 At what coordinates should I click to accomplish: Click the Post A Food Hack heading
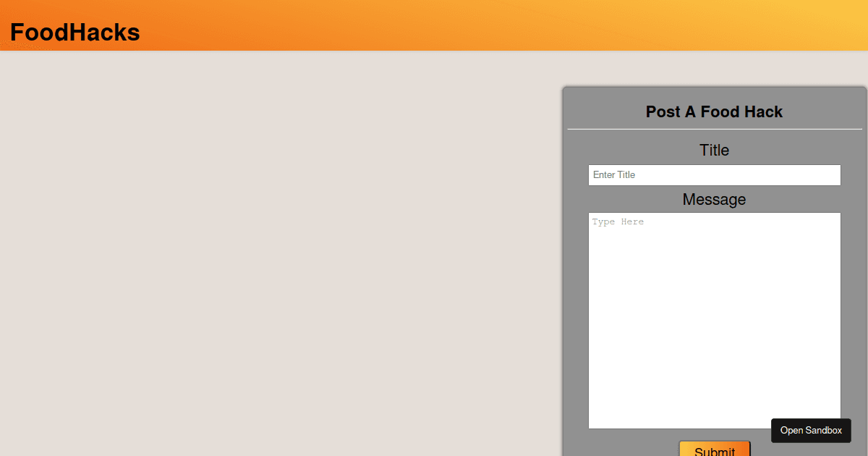point(714,111)
